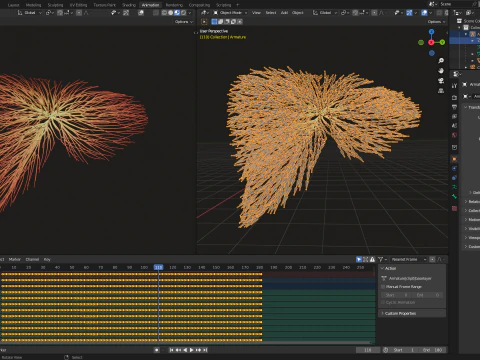The image size is (480, 360).
Task: Open right viewport View menu
Action: [256, 13]
